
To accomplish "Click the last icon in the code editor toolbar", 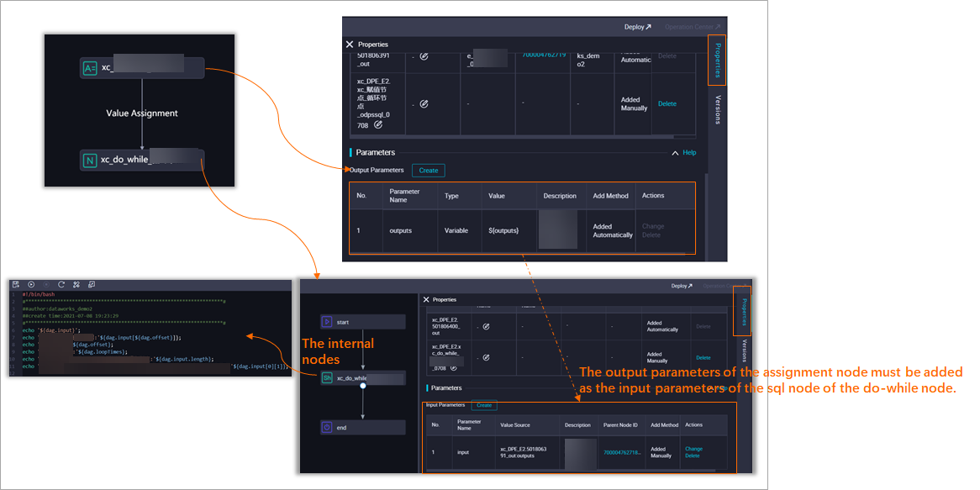I will coord(92,284).
